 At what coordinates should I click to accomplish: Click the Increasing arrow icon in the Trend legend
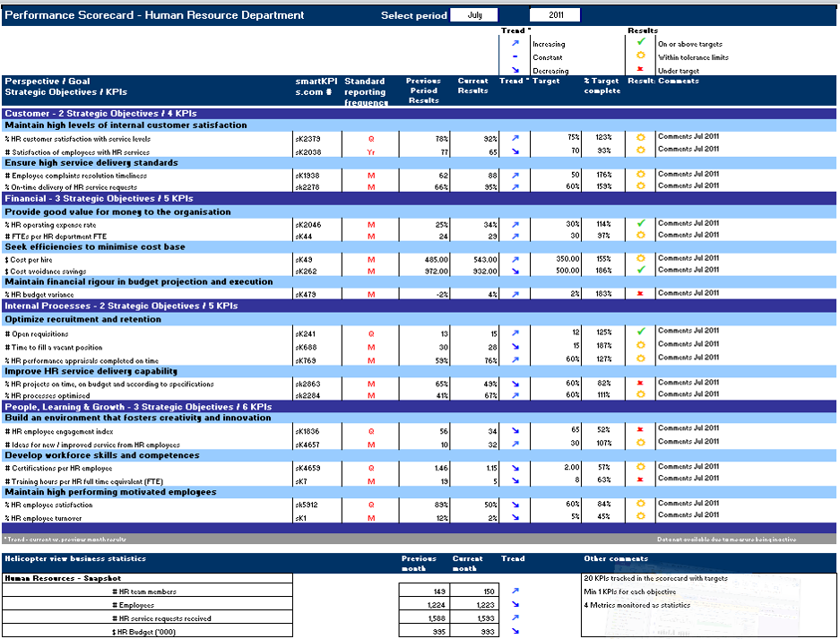tap(515, 44)
